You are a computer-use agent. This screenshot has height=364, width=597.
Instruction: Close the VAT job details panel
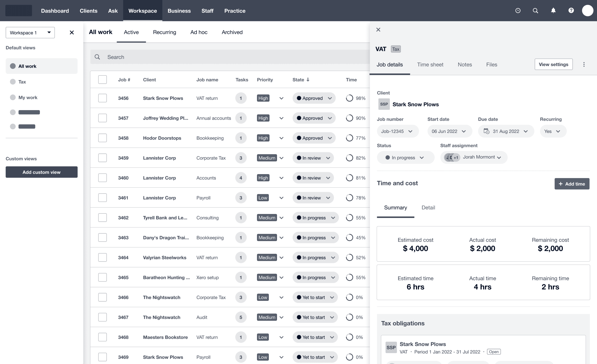[x=378, y=30]
